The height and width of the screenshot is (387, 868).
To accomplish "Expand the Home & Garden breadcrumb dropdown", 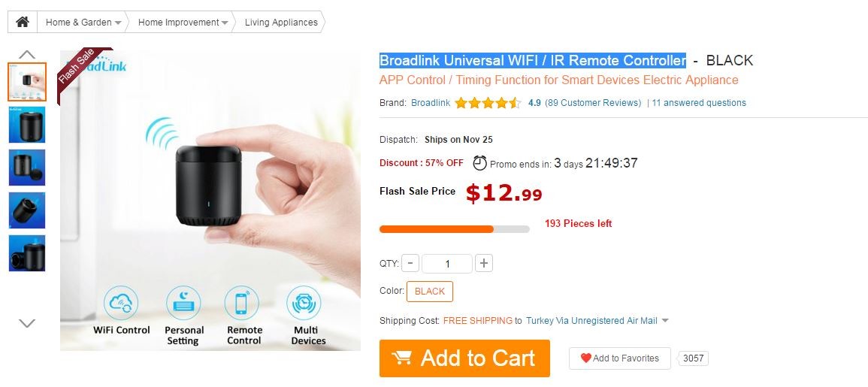I will [119, 23].
